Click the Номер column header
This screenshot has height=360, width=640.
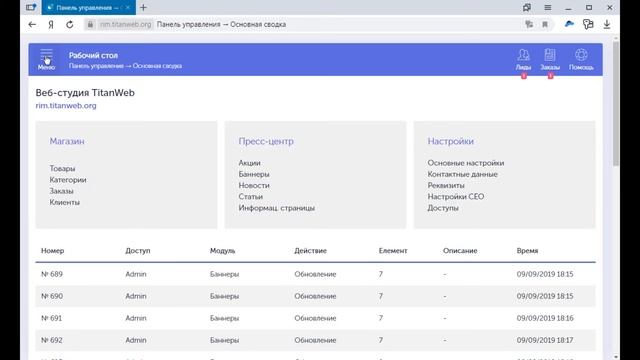(x=53, y=251)
